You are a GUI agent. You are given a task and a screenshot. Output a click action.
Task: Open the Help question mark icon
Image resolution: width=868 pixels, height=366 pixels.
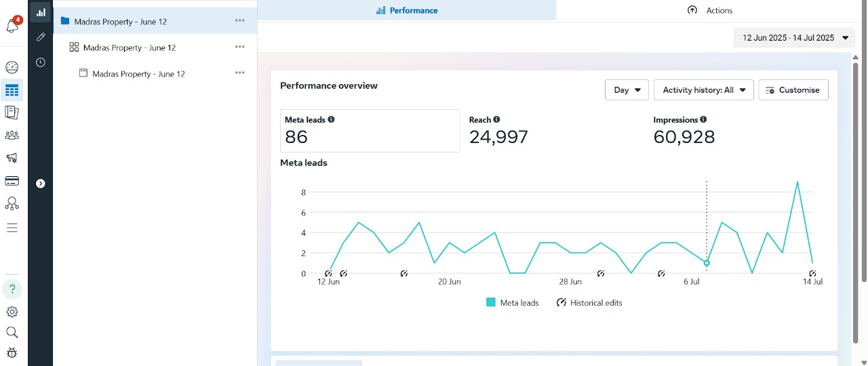[12, 289]
